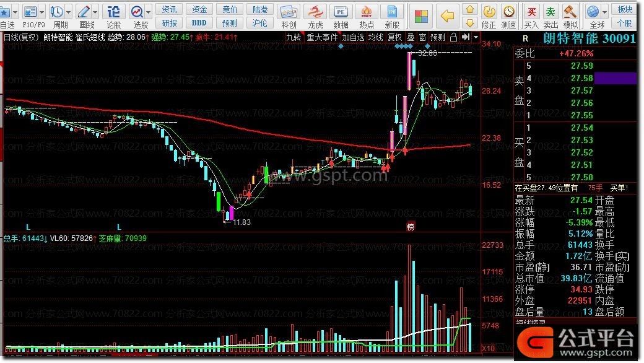Toggle the 预测 option in chart toolbar
Screen dimensions: 644x363
tap(438, 37)
